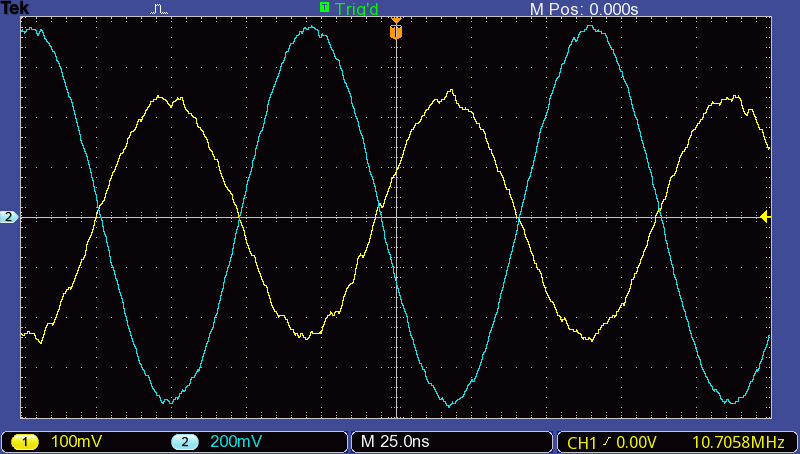Click the yellow channel 1 badge
800x454 pixels.
(x=24, y=441)
